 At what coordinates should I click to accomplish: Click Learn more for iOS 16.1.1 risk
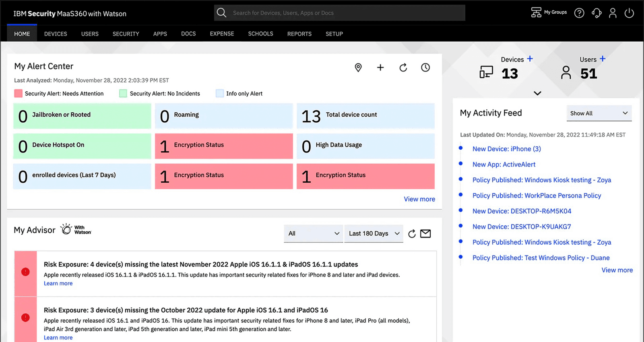(58, 283)
